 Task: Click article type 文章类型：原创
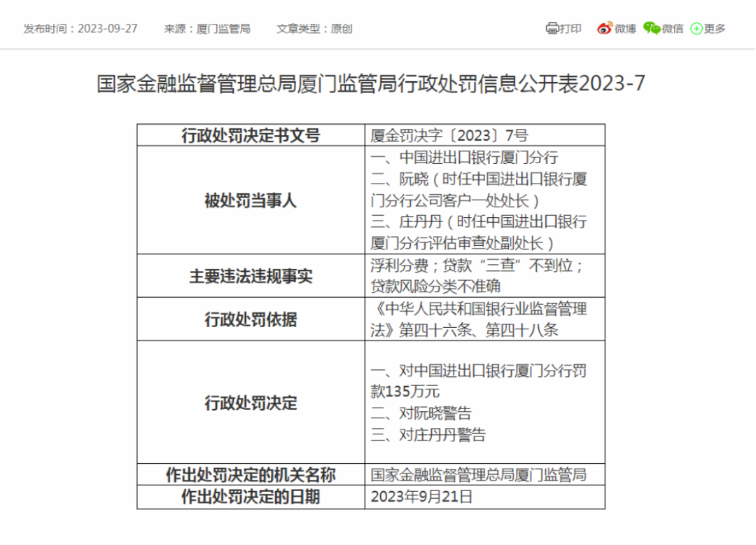coord(314,29)
